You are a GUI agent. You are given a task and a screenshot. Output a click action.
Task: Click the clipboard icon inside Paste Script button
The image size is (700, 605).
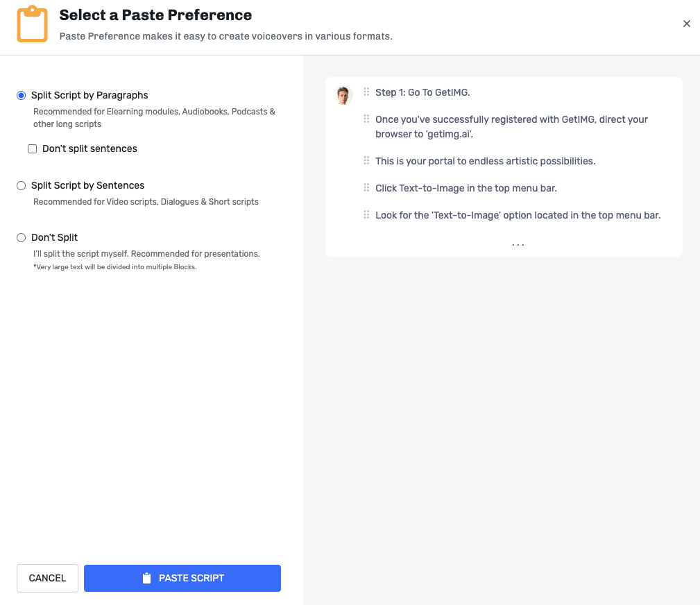pos(146,578)
